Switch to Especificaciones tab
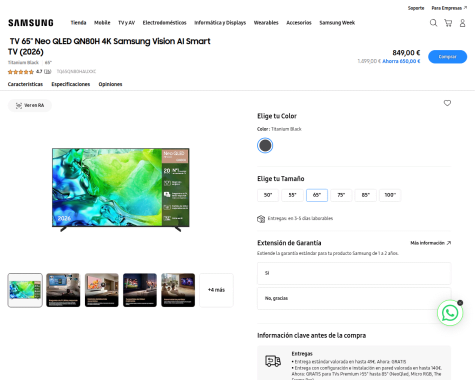Viewport: 475px width, 380px height. click(71, 84)
